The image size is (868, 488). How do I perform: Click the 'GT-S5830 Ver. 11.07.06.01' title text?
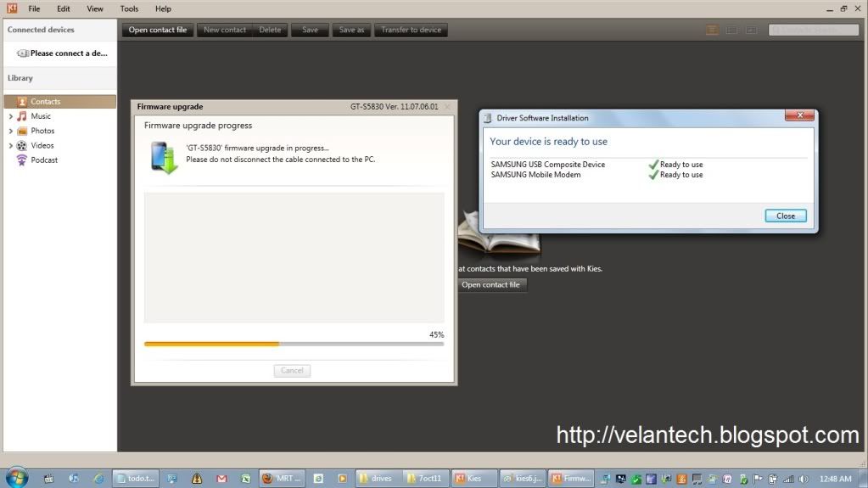coord(394,106)
